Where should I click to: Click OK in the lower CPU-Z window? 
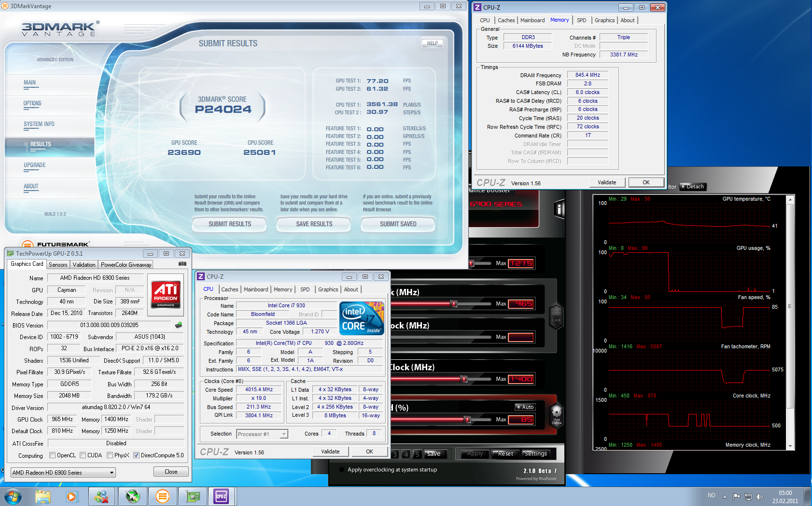tap(370, 451)
